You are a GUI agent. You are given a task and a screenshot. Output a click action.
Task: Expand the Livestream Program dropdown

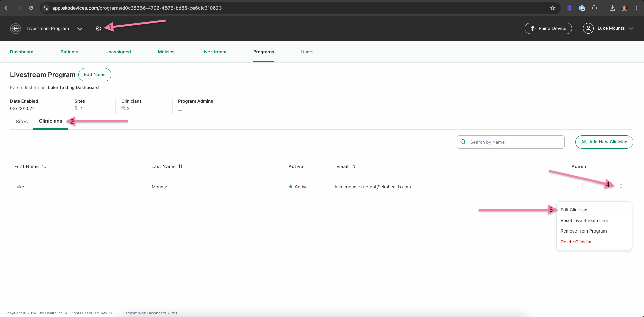tap(80, 29)
